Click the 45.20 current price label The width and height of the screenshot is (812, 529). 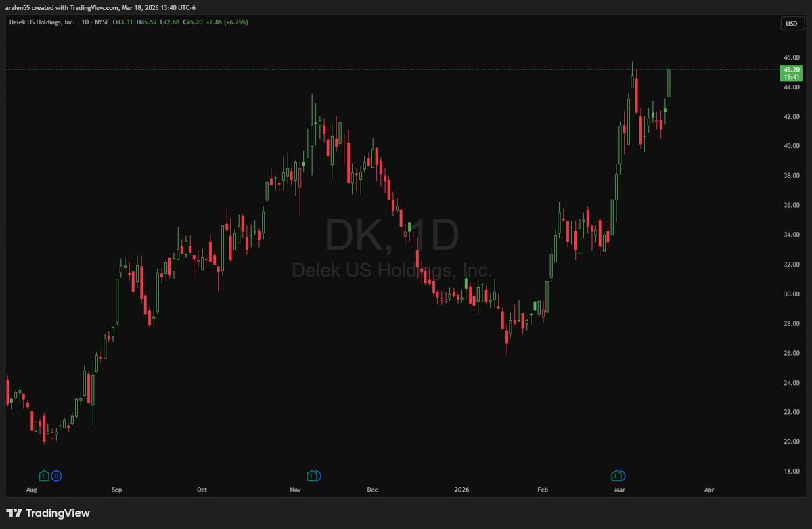click(792, 70)
